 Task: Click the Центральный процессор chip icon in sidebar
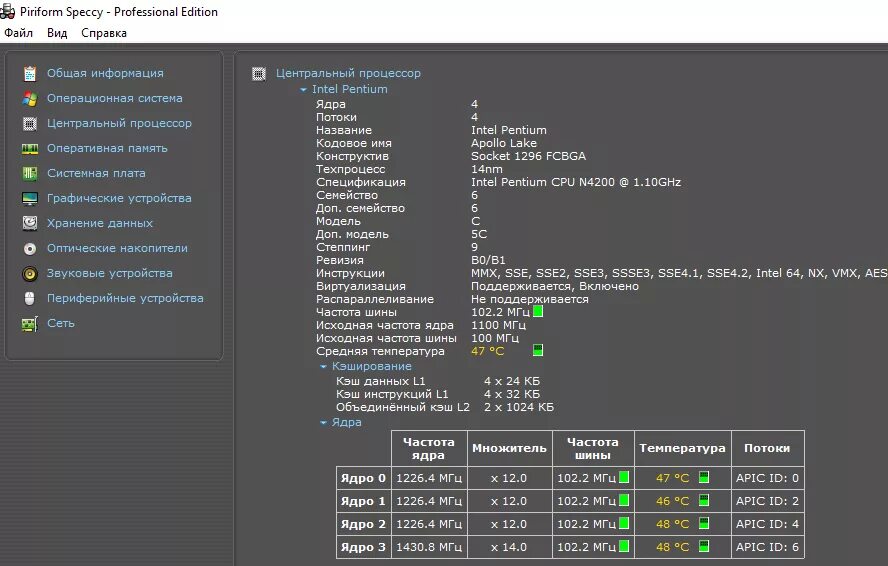click(29, 124)
